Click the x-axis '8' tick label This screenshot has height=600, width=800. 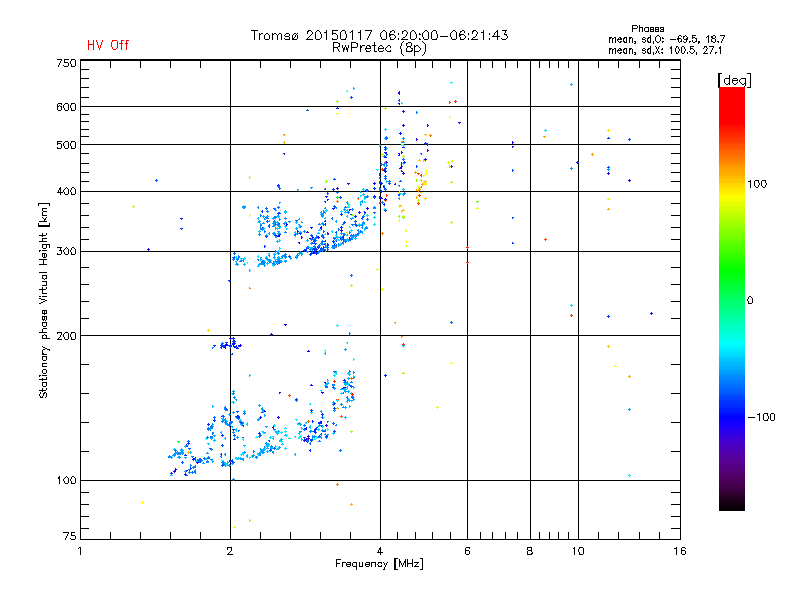point(530,551)
